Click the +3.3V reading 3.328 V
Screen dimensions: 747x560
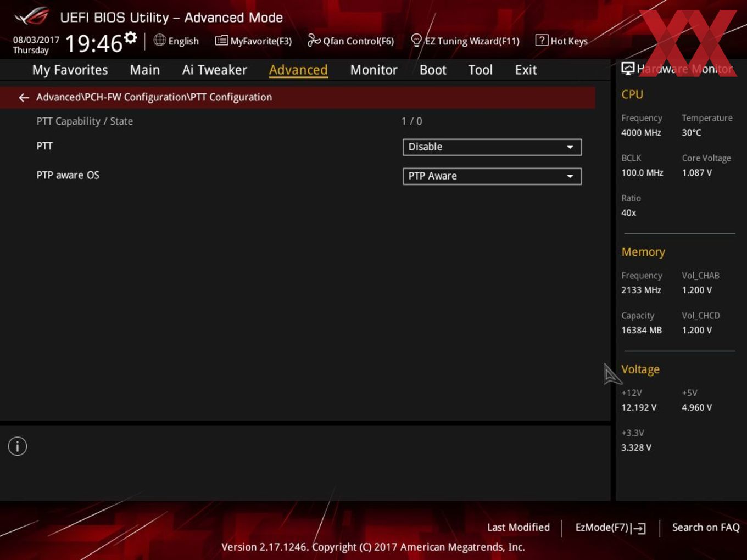[x=636, y=447]
